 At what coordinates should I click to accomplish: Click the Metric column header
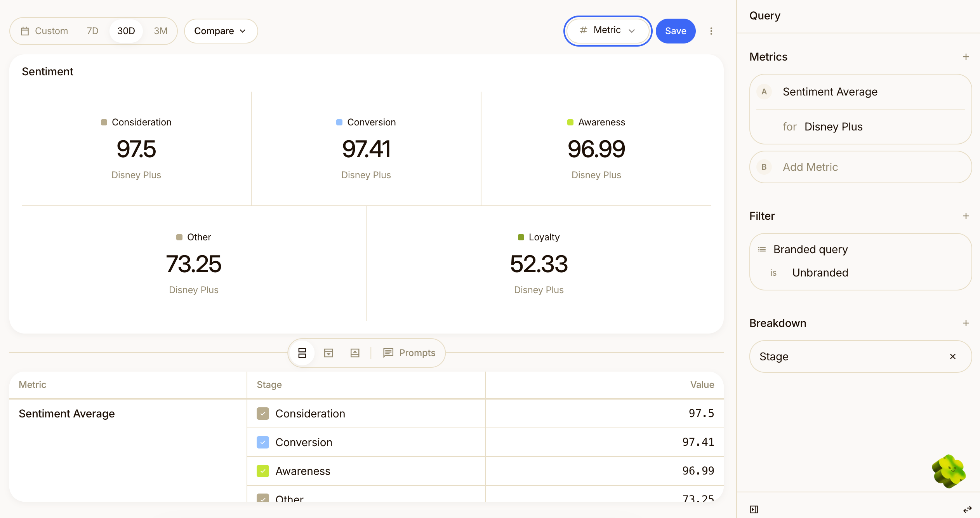point(33,385)
